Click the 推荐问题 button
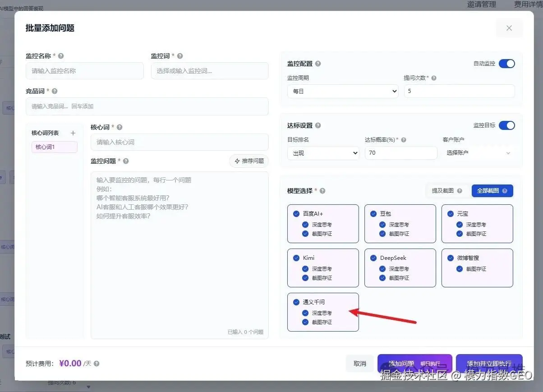 (249, 161)
